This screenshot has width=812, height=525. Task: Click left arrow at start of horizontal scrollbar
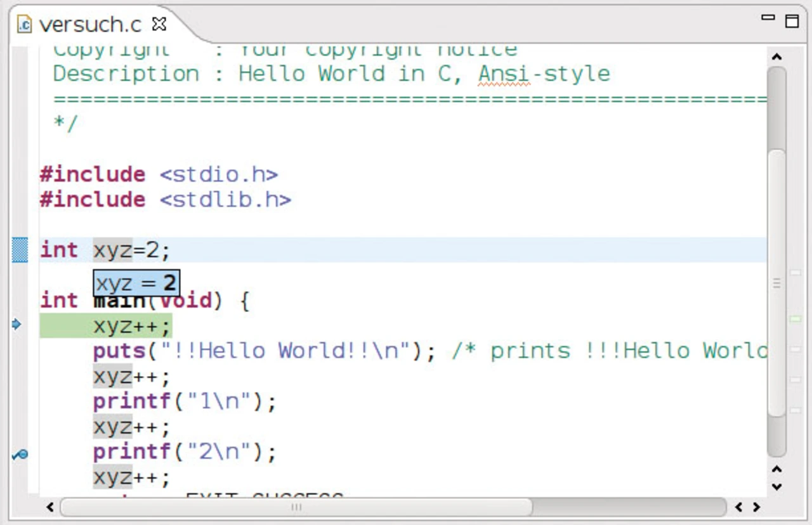50,507
